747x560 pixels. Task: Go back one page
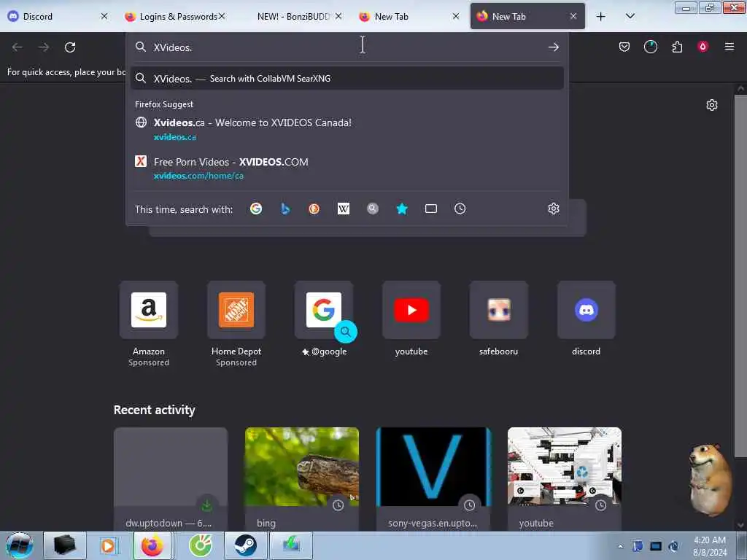coord(18,47)
